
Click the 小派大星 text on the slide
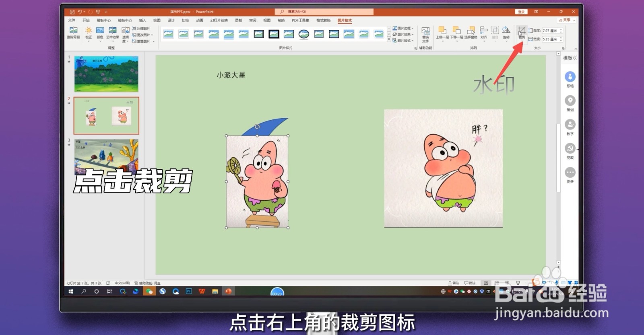[231, 75]
